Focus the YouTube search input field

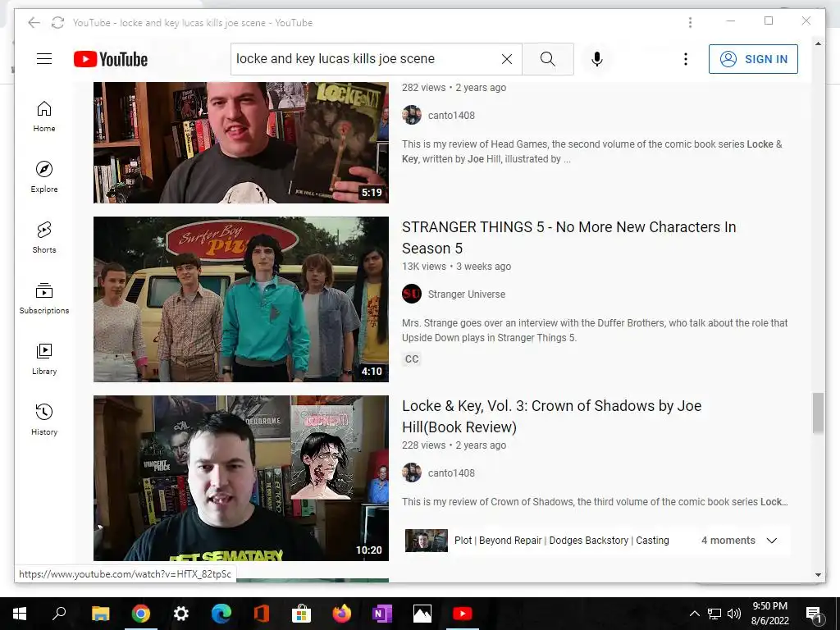[367, 59]
